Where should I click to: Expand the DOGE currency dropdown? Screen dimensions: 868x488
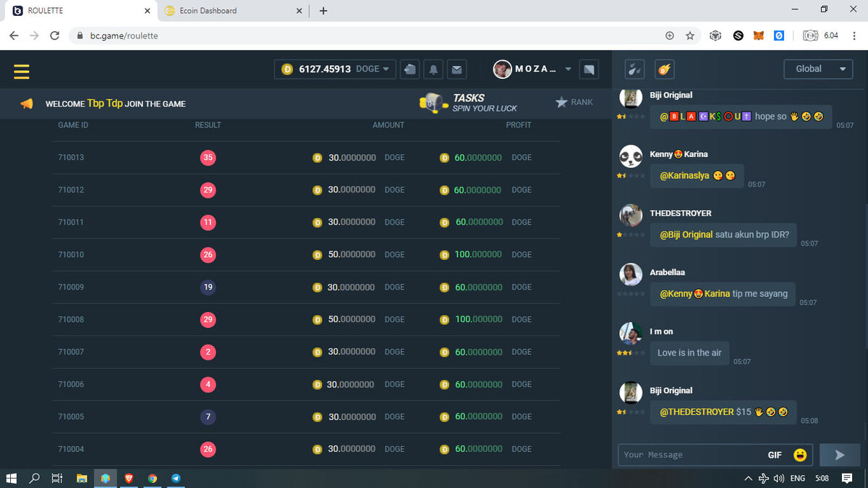(x=373, y=69)
